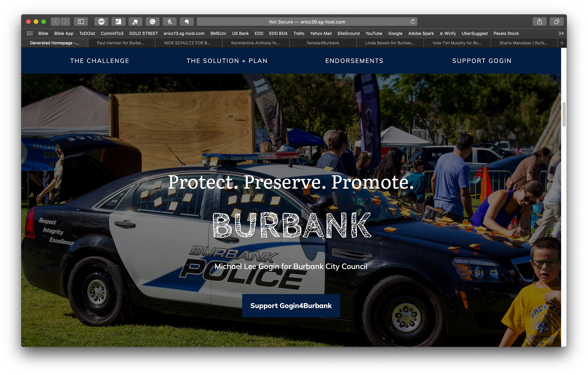Screen dimensions: 588x375
Task: Switch to the Konstantine Anthony tab
Action: click(x=255, y=43)
